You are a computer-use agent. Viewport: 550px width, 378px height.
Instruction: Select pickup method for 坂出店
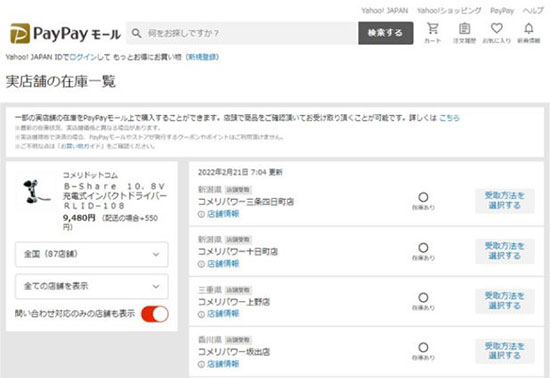coord(505,351)
